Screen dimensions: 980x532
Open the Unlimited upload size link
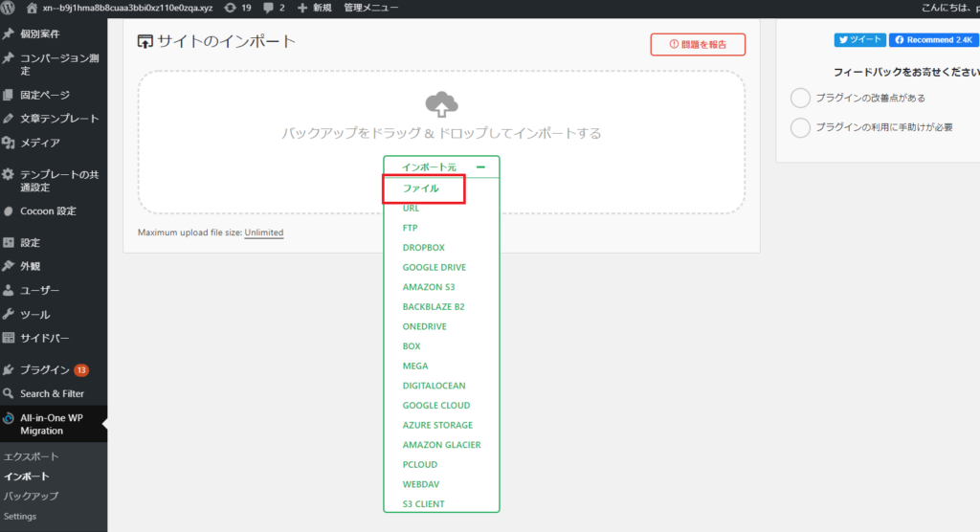tap(264, 233)
